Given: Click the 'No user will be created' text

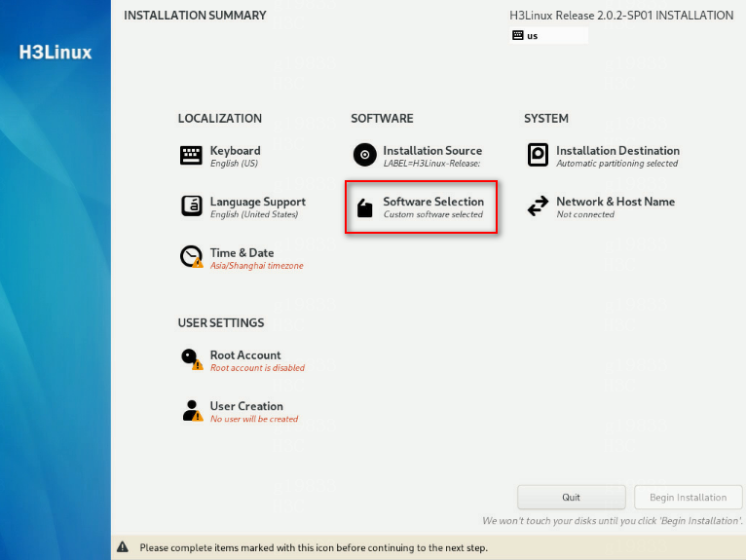Looking at the screenshot, I should pos(254,419).
